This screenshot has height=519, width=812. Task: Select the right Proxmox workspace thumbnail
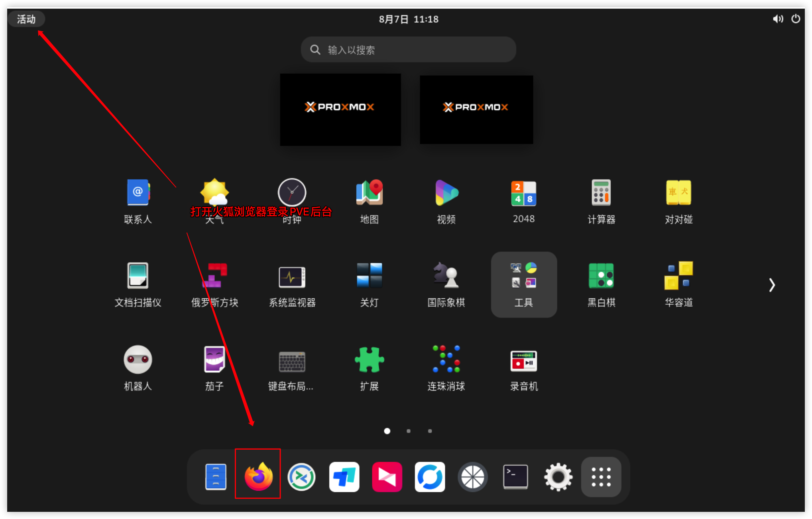coord(476,110)
